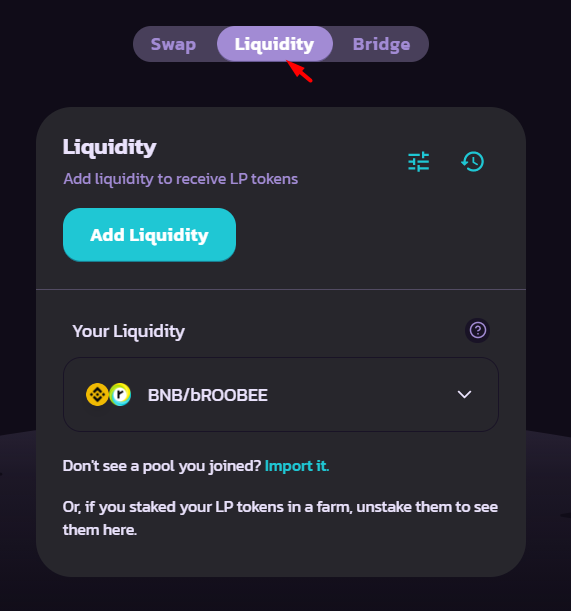Viewport: 571px width, 611px height.
Task: Follow the Import it link
Action: coord(297,466)
